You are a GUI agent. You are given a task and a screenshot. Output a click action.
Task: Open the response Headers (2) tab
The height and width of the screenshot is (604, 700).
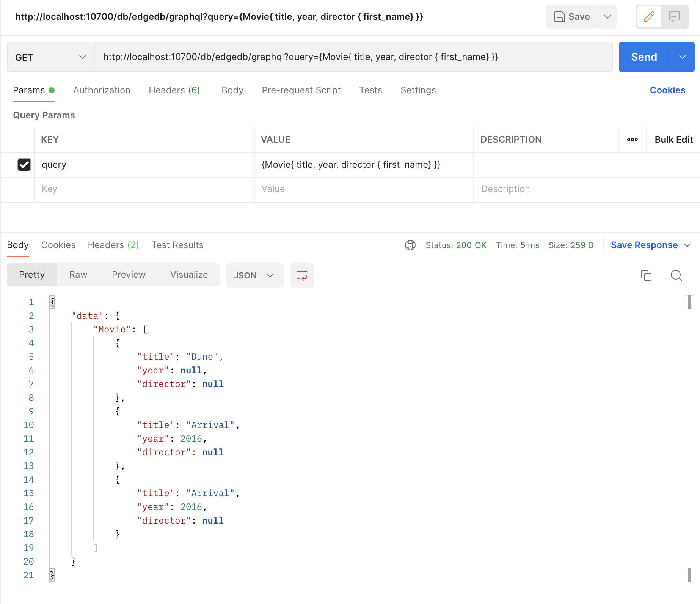pos(113,245)
